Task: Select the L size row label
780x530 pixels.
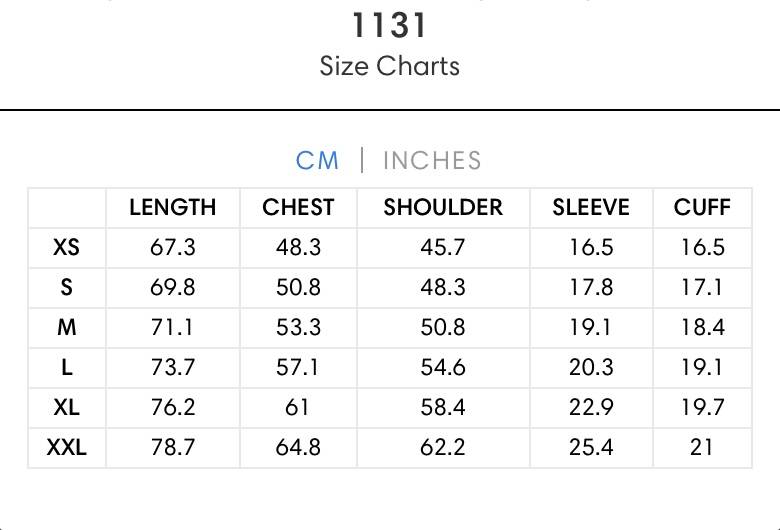Action: click(67, 367)
